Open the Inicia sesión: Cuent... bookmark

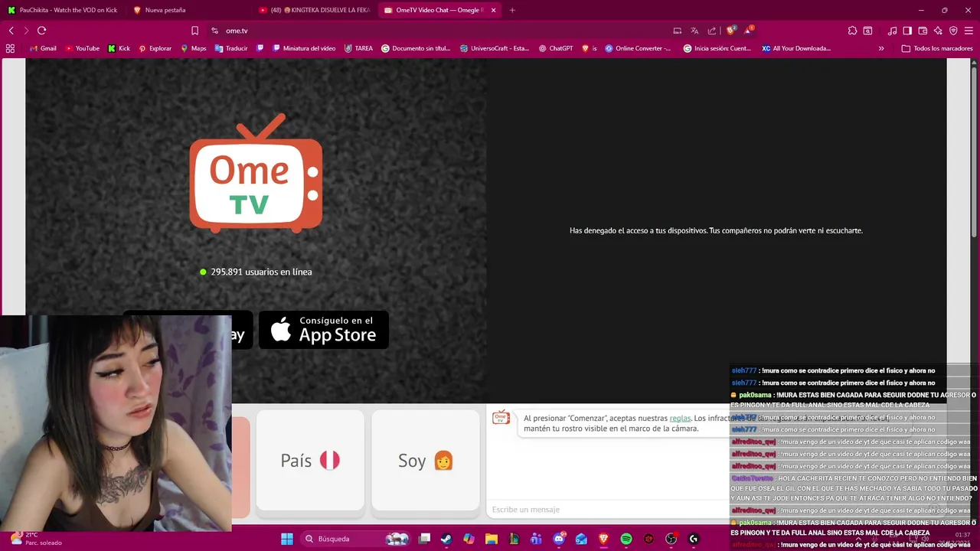[717, 48]
